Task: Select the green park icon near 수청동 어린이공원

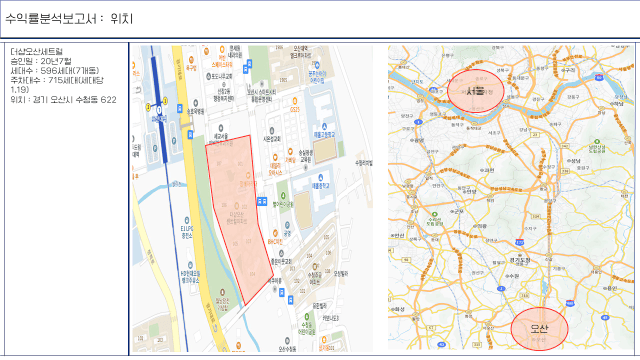Action: pos(307,317)
